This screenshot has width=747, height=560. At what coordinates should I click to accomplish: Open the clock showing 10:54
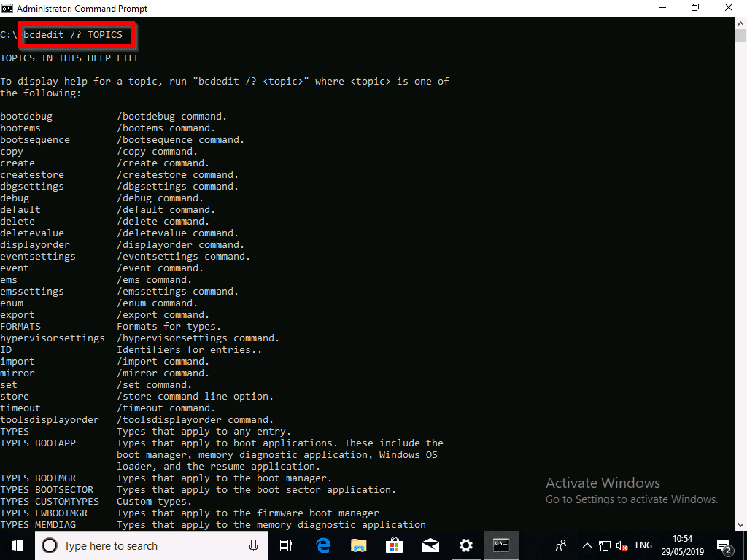[683, 545]
